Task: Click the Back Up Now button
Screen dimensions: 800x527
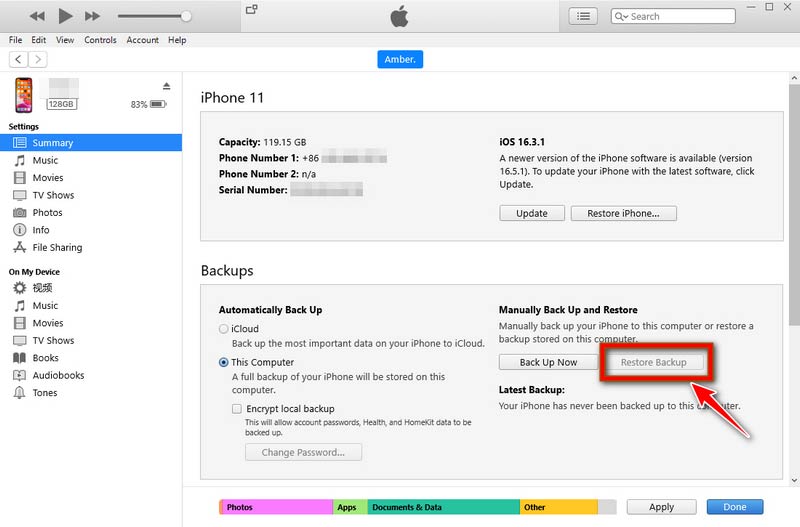Action: click(548, 362)
